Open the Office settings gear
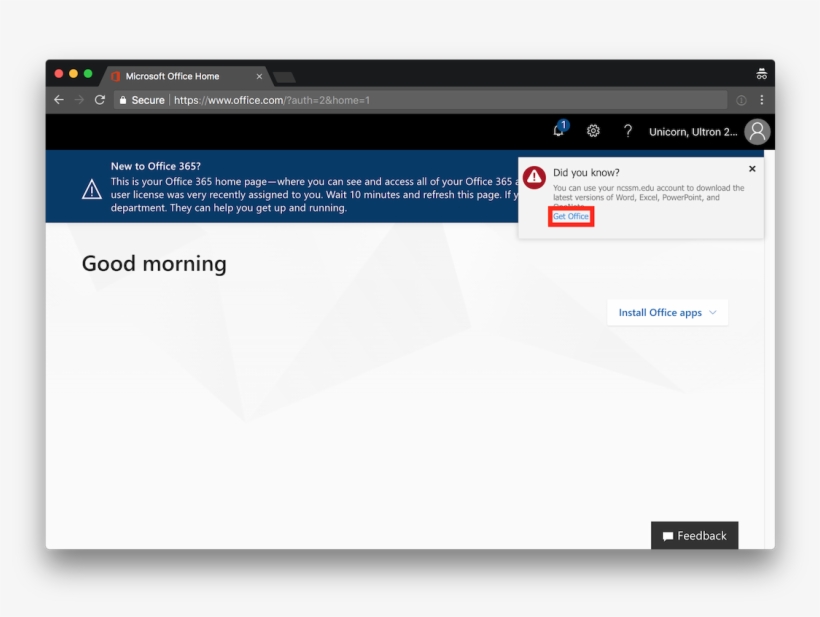Screen dimensions: 820x617 [x=593, y=131]
